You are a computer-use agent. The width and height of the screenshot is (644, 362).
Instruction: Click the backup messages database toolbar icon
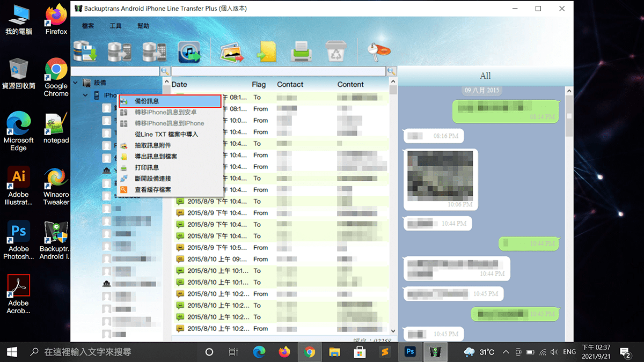click(x=85, y=51)
